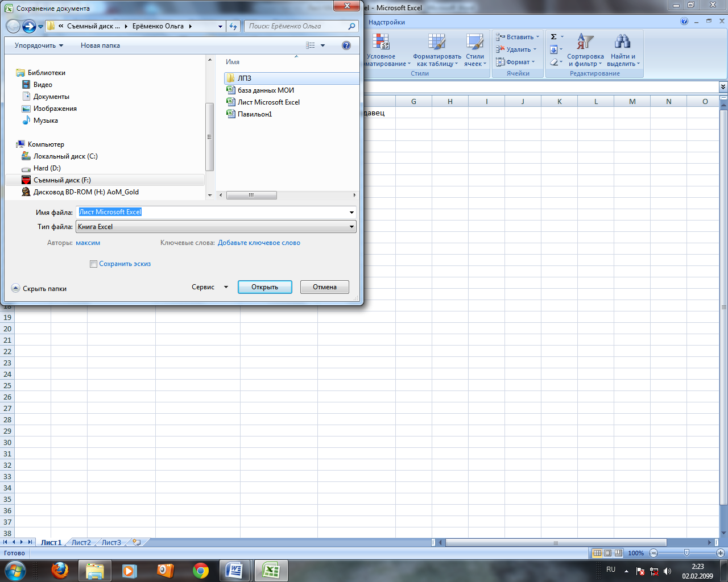Switch to Normal view in status bar
This screenshot has width=728, height=582.
click(x=597, y=553)
